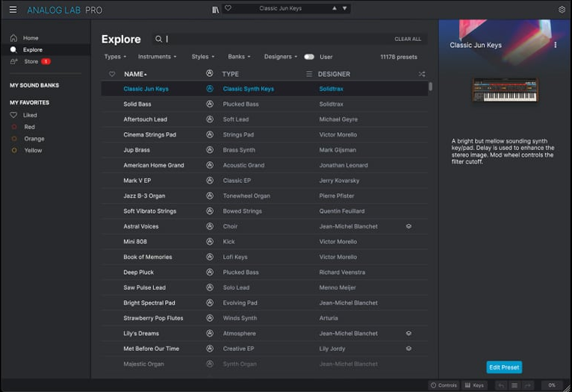Viewport: 572px width, 392px height.
Task: Click Arturia icon on Soft Vibrato Strings row
Action: point(210,211)
